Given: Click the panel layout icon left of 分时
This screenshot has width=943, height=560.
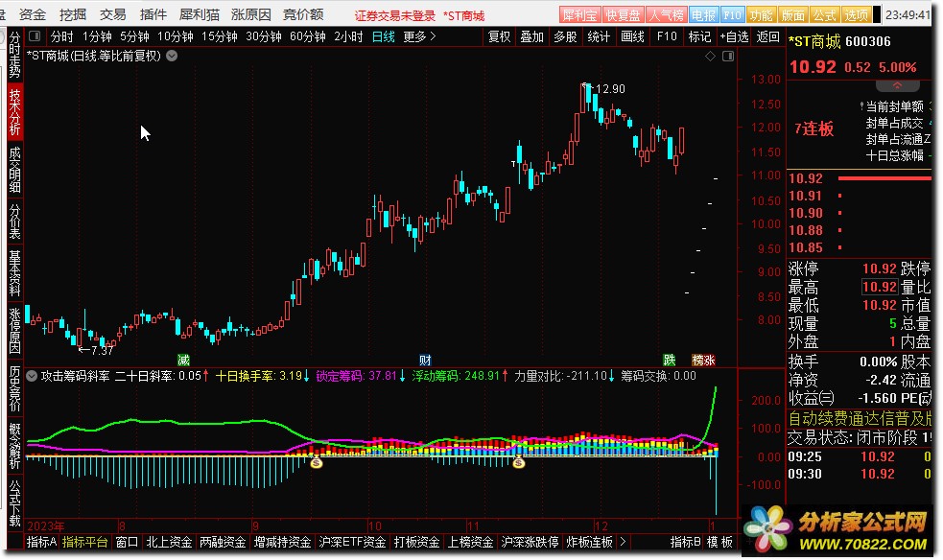Looking at the screenshot, I should [35, 36].
